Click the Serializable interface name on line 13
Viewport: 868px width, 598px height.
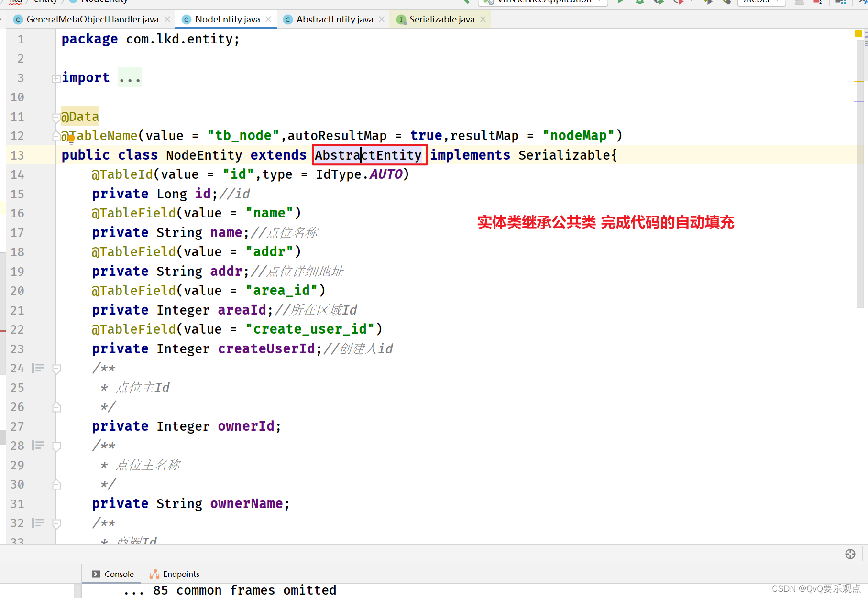click(564, 155)
